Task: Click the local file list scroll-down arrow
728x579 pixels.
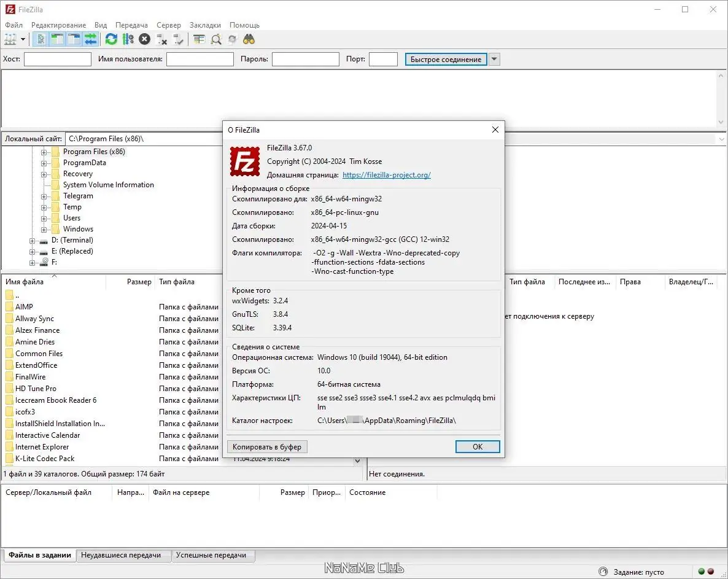Action: (357, 461)
